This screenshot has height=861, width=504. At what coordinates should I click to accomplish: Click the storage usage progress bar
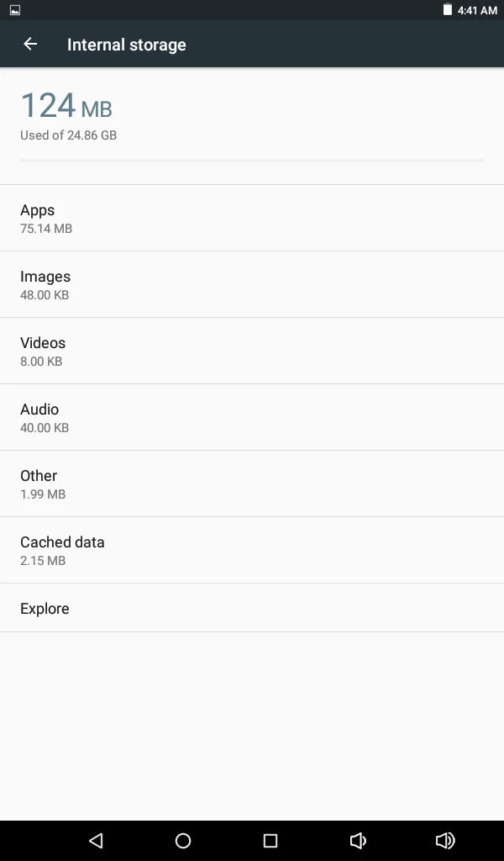tap(252, 160)
